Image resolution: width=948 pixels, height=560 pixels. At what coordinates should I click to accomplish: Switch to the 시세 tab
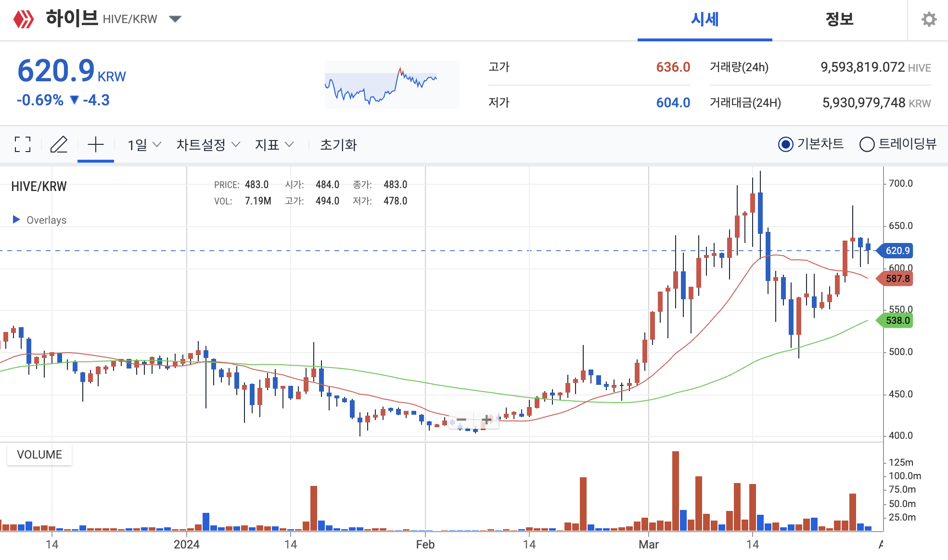[x=705, y=20]
